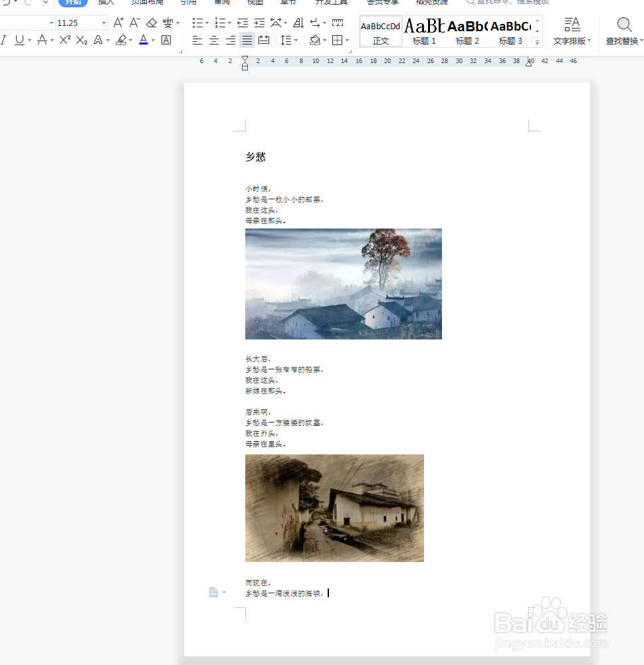Expand the styles gallery more arrow
This screenshot has width=644, height=665.
pos(537,42)
